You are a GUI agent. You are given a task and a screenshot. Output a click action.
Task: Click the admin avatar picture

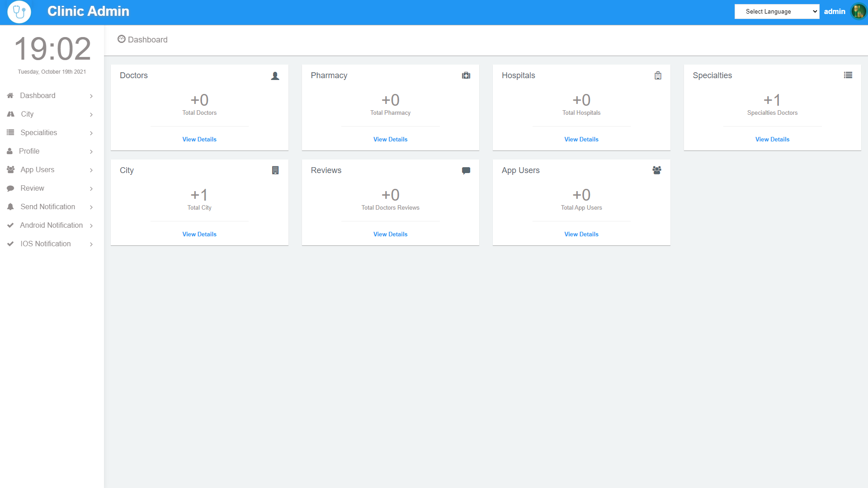click(858, 12)
